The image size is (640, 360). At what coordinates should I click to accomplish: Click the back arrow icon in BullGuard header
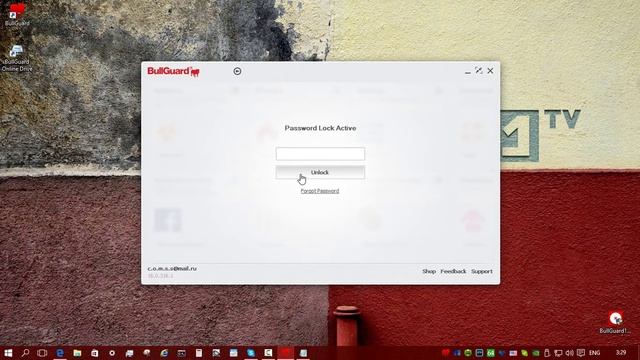237,71
